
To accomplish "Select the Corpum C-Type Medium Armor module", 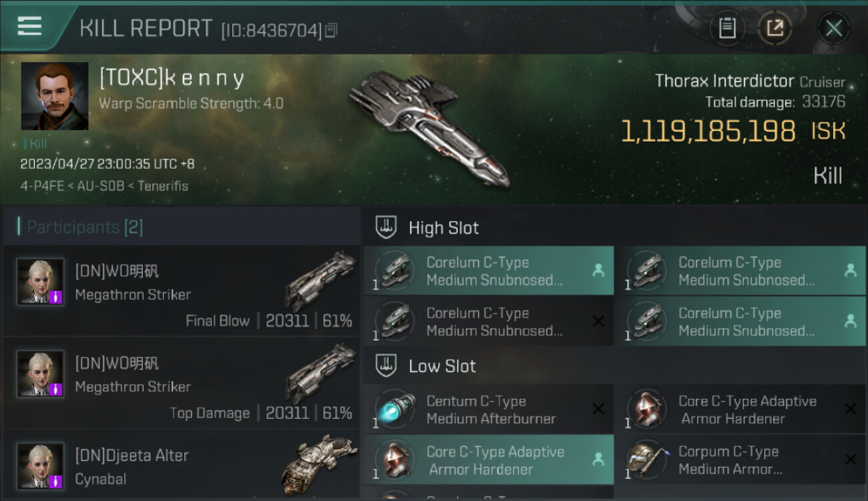I will 740,460.
